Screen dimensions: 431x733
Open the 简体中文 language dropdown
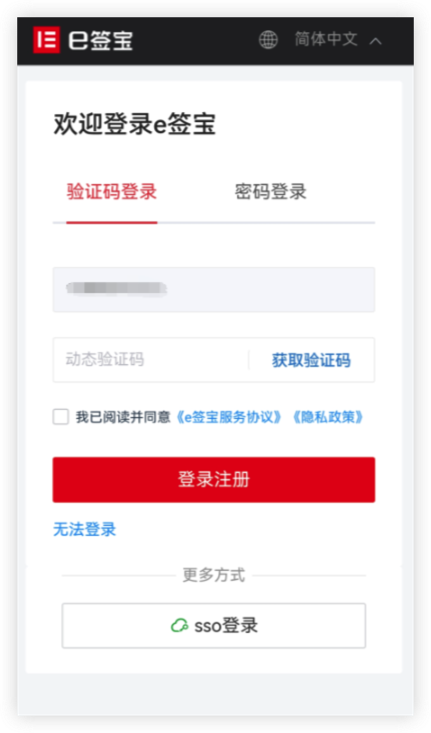(x=326, y=40)
